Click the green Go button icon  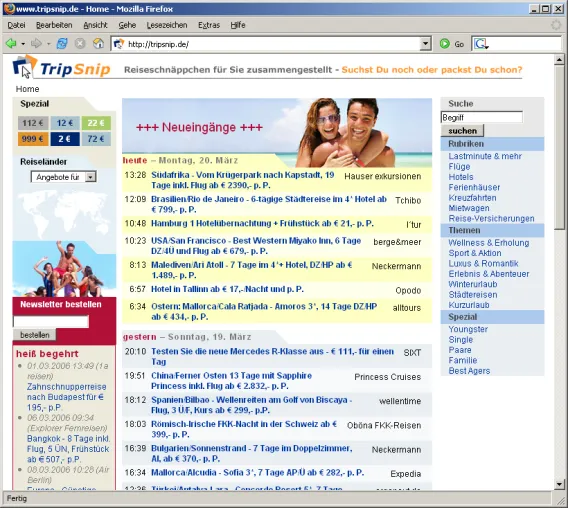click(444, 44)
